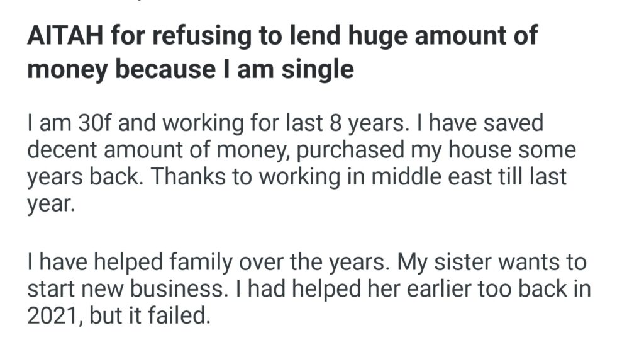
Task: Click the phrase "I have saved"
Action: 479,123
